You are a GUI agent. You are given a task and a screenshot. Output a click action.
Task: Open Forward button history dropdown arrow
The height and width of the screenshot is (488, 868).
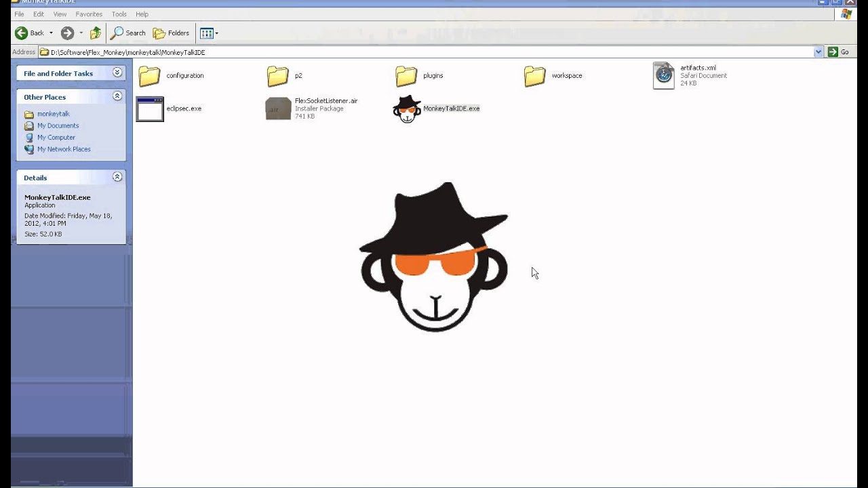[x=81, y=33]
